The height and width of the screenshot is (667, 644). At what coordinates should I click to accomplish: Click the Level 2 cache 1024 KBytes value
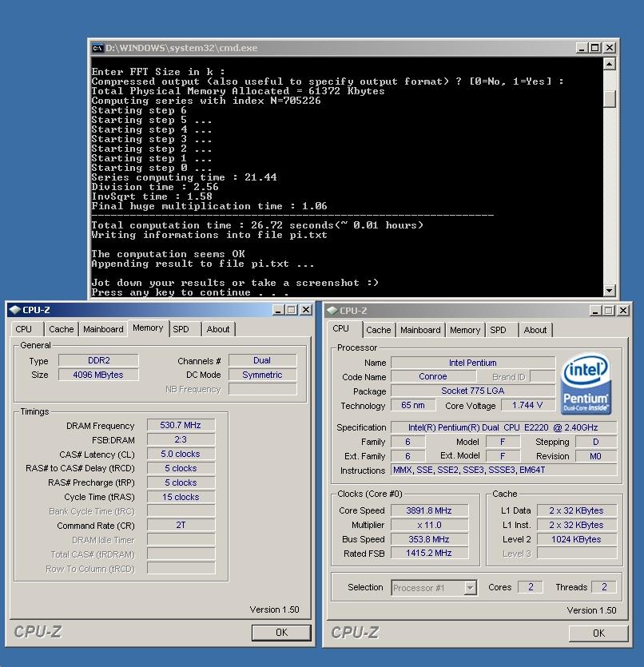[x=577, y=539]
